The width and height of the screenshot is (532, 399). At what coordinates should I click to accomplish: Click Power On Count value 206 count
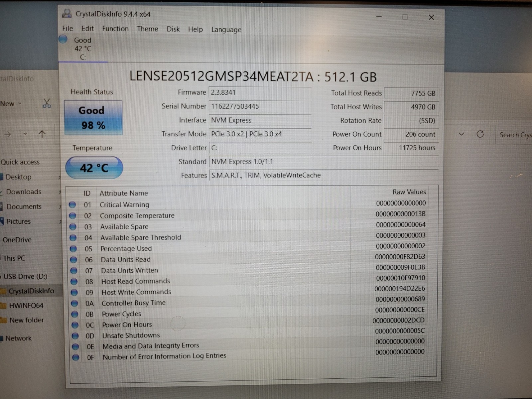click(x=411, y=134)
